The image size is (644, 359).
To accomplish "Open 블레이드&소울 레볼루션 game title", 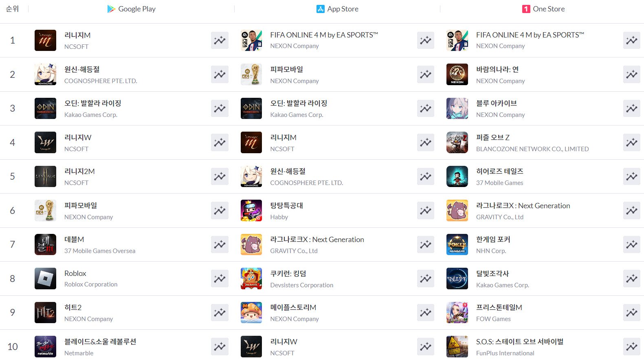I will [x=100, y=342].
